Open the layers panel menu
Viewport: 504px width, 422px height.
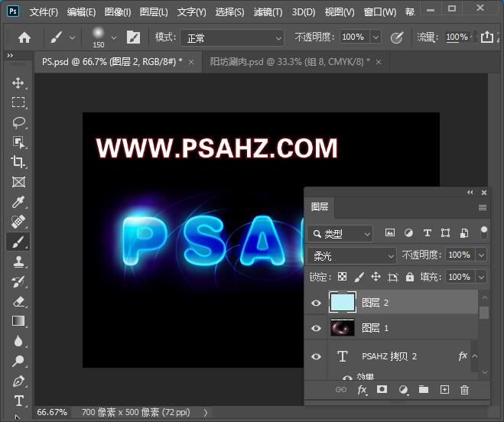482,208
